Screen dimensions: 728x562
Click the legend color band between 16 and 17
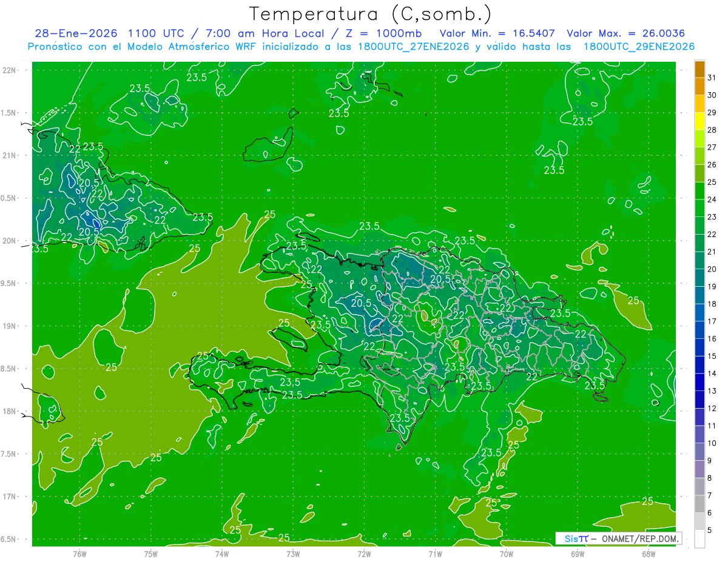point(699,330)
